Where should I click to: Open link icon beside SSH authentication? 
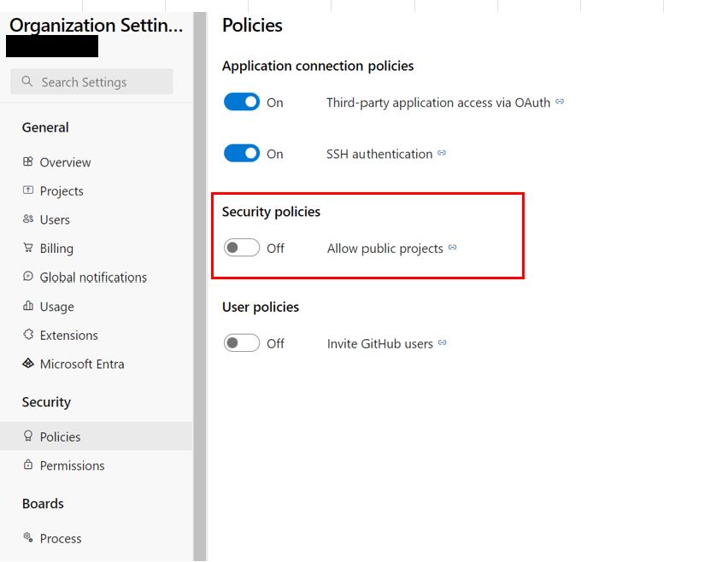[x=442, y=154]
